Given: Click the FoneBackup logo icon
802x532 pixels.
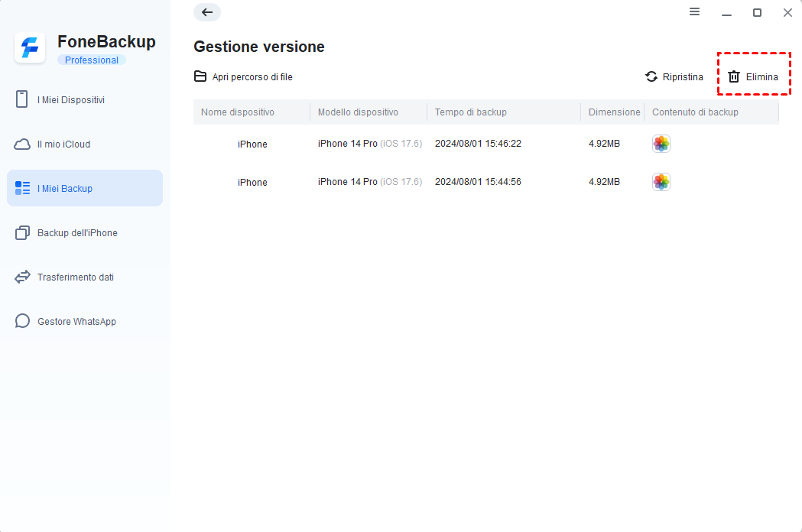Looking at the screenshot, I should tap(30, 48).
